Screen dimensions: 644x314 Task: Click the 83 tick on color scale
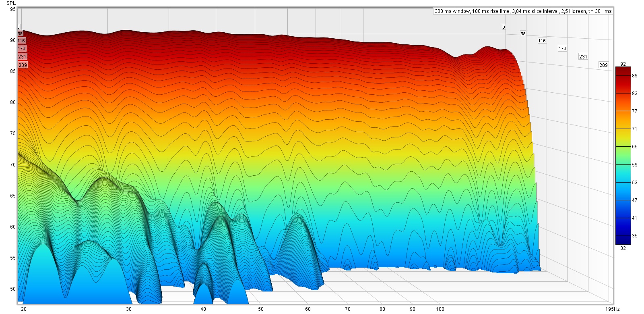[635, 94]
